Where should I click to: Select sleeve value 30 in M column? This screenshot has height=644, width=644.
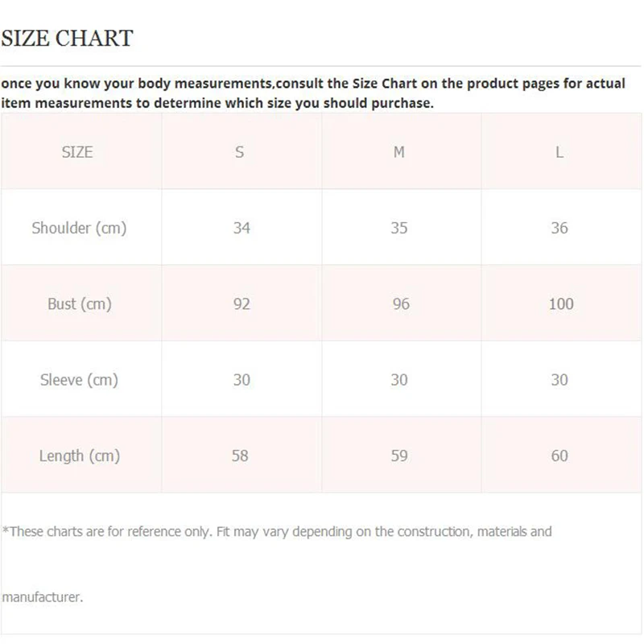(x=399, y=379)
